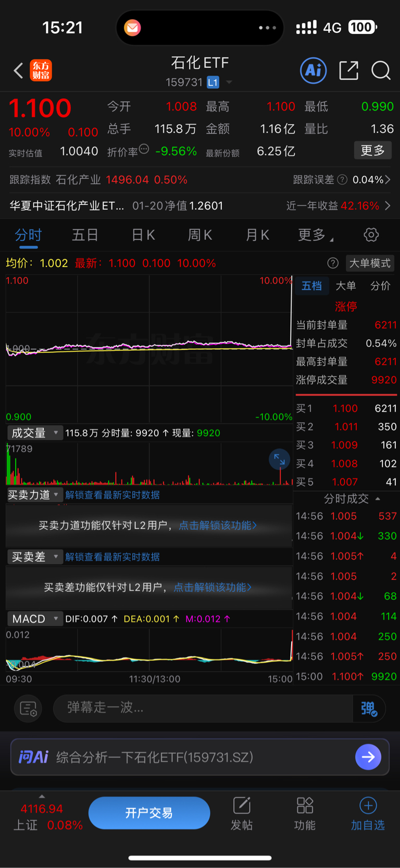Tap 跟踪指数 石化产业 1496.04

tap(98, 180)
